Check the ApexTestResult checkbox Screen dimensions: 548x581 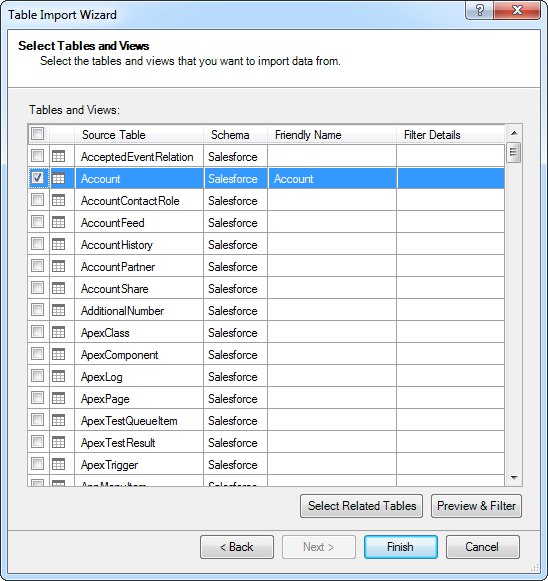click(37, 441)
